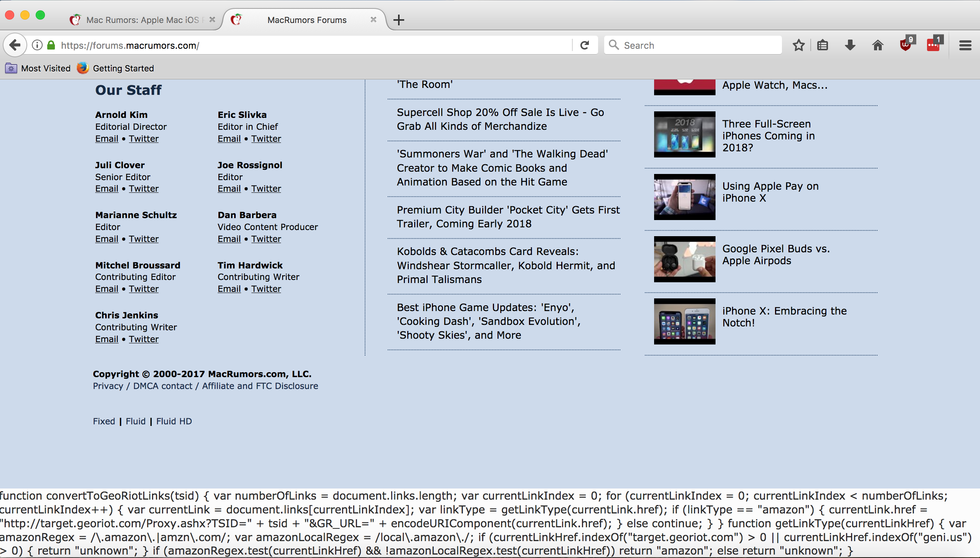This screenshot has width=980, height=558.
Task: Click the green secure padlock icon
Action: [x=51, y=45]
